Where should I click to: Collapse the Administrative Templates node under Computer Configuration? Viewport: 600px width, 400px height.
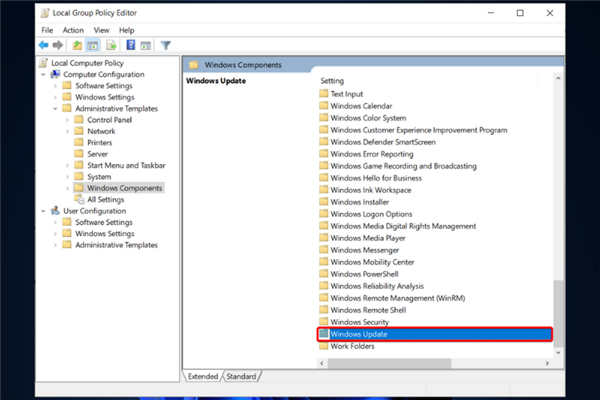coord(55,109)
